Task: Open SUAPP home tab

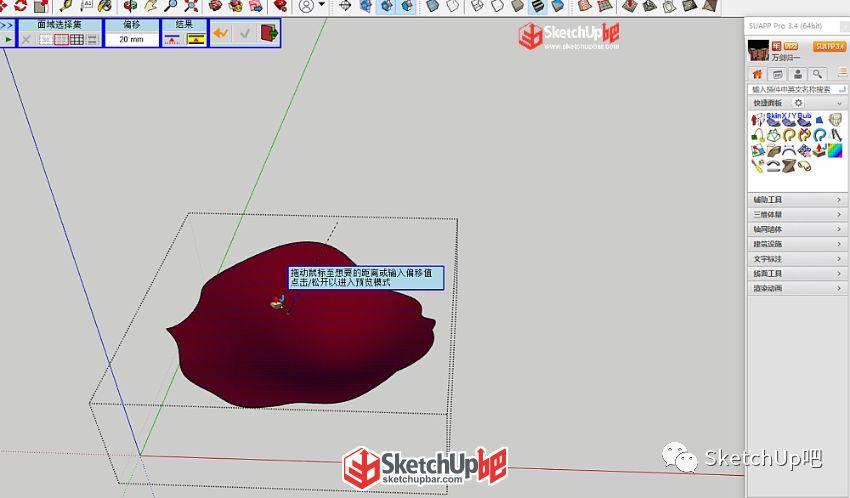Action: [x=757, y=74]
